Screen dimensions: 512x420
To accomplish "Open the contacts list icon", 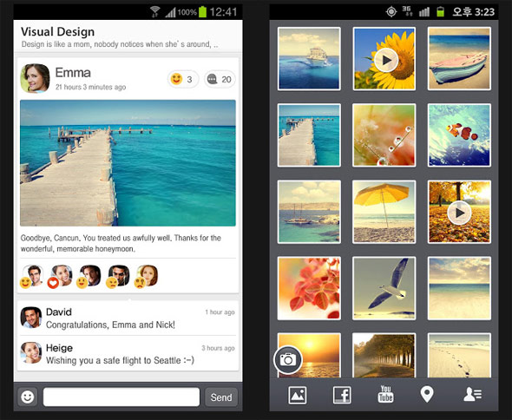I will [472, 394].
